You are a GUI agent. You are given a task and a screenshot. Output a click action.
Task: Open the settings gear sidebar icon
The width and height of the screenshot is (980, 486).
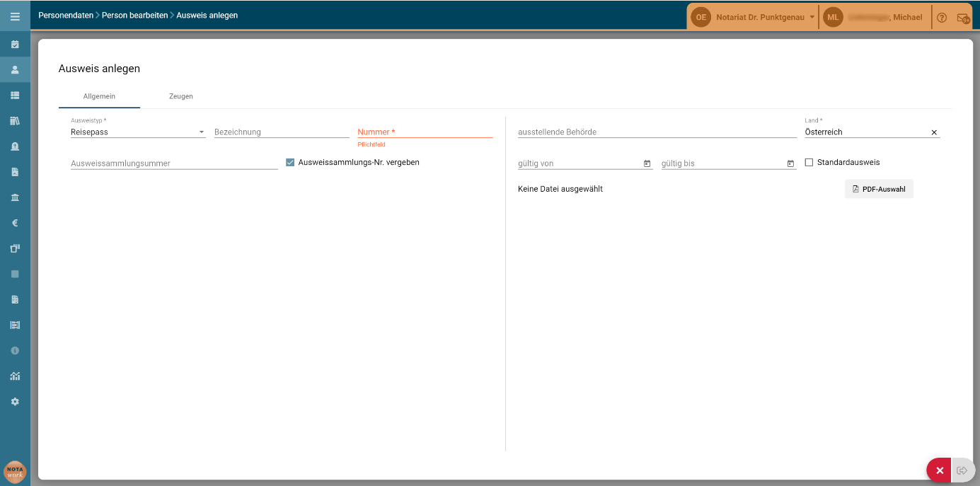(x=15, y=401)
